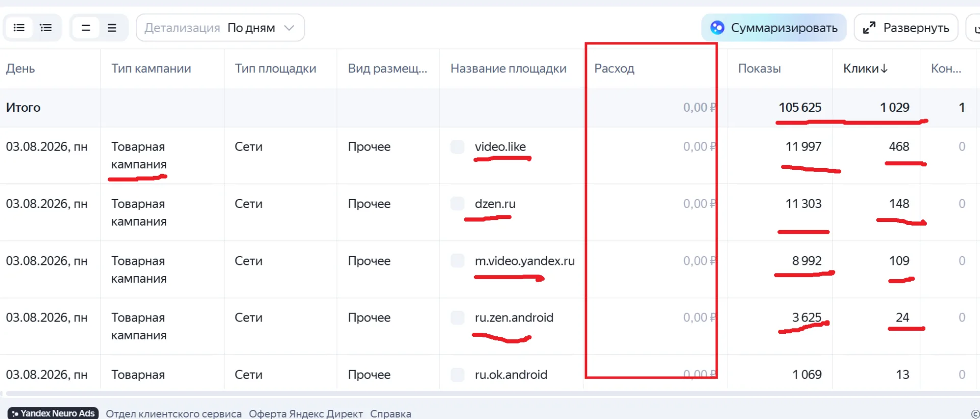Click the 0,00 ₽ spend for m.video.yandex.ru
The height and width of the screenshot is (419, 980).
[700, 261]
